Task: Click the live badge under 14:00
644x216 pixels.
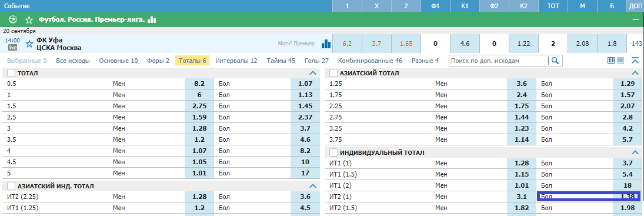Action: click(x=12, y=48)
